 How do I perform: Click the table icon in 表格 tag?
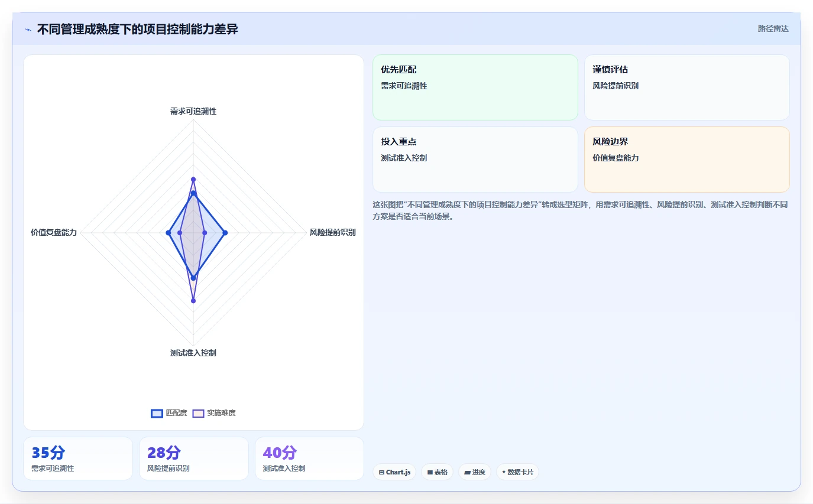[430, 473]
